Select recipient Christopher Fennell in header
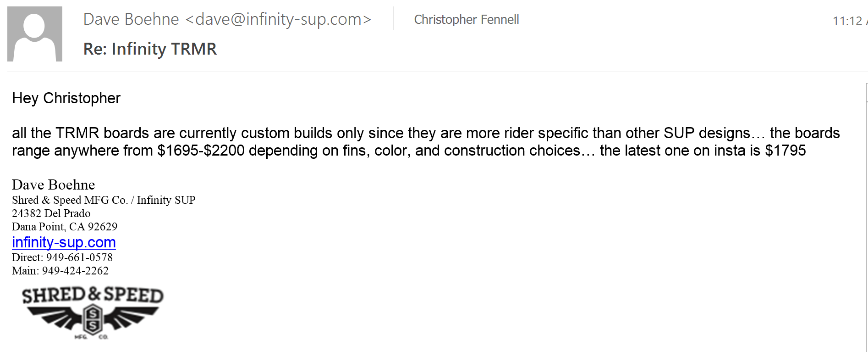This screenshot has height=352, width=868. pyautogui.click(x=466, y=20)
